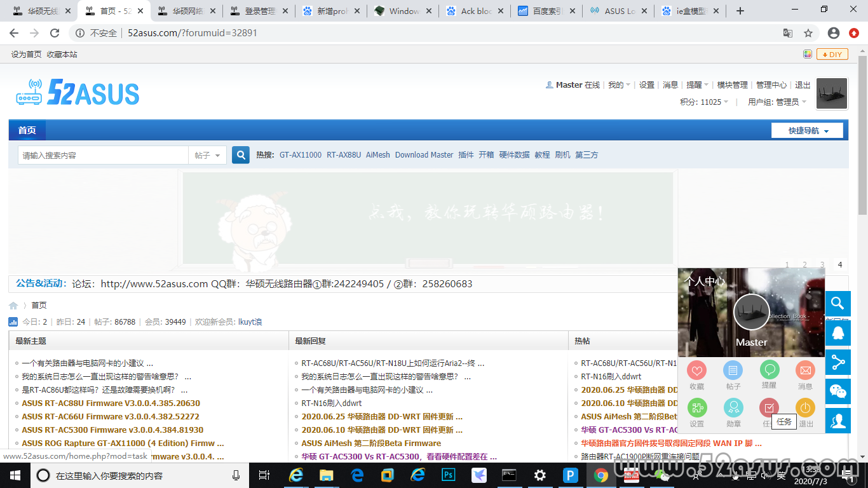
Task: Open the 消息 messages envelope icon in personal center
Action: tap(806, 370)
